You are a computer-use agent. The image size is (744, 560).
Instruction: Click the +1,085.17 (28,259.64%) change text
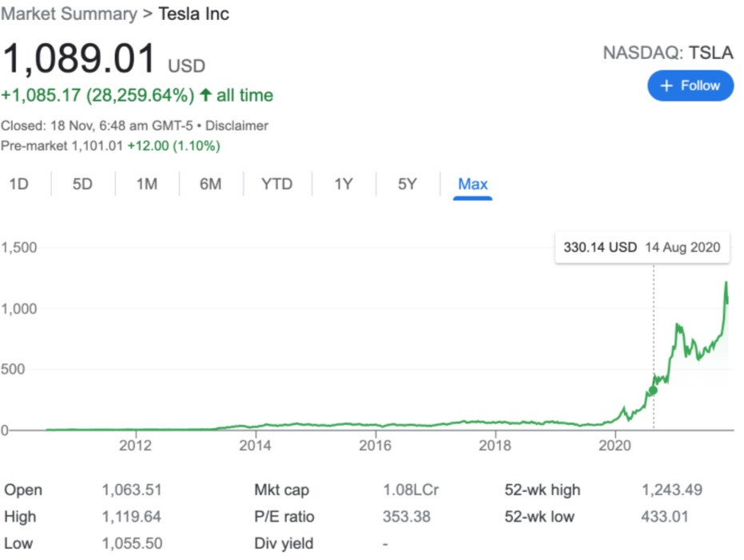(x=97, y=95)
